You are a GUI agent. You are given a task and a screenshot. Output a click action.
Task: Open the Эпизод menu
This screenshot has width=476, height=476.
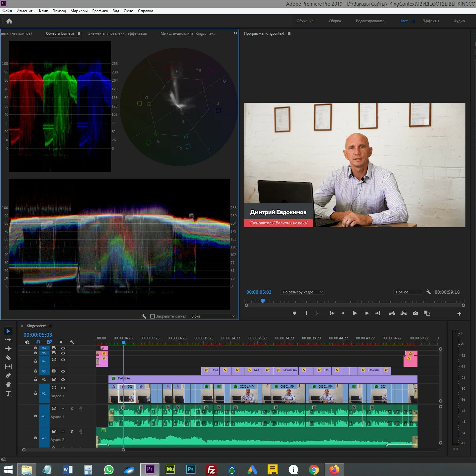coord(59,11)
